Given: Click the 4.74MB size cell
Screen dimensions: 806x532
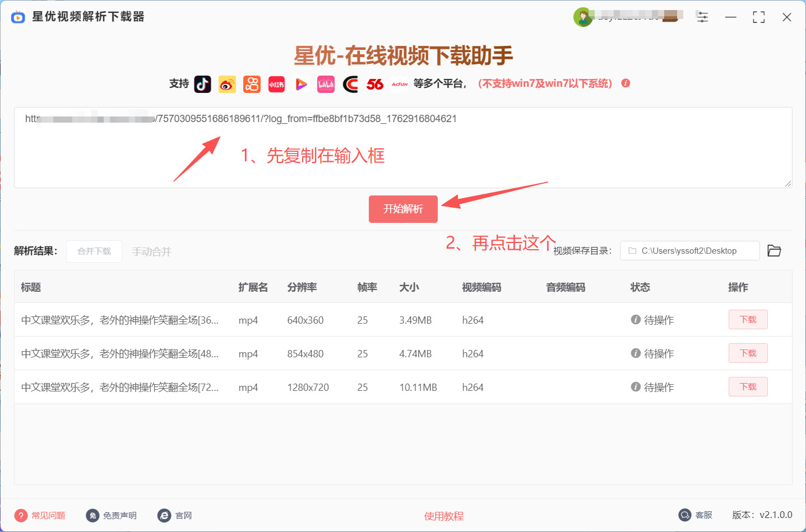Looking at the screenshot, I should click(415, 354).
